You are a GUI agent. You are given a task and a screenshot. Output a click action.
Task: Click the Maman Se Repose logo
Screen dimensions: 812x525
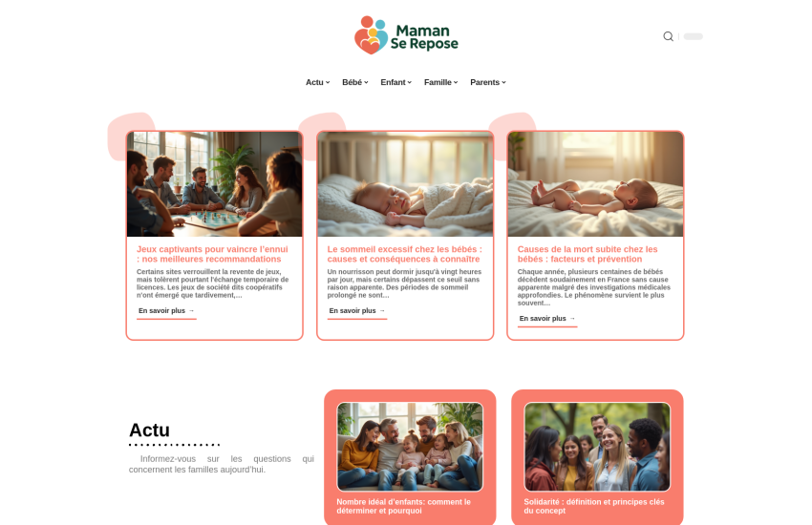click(406, 35)
